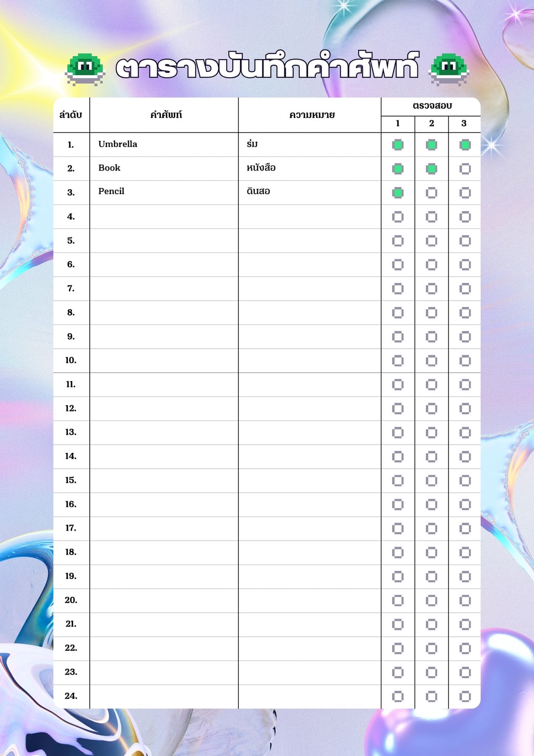Click the ลำดับ column header

click(x=71, y=115)
